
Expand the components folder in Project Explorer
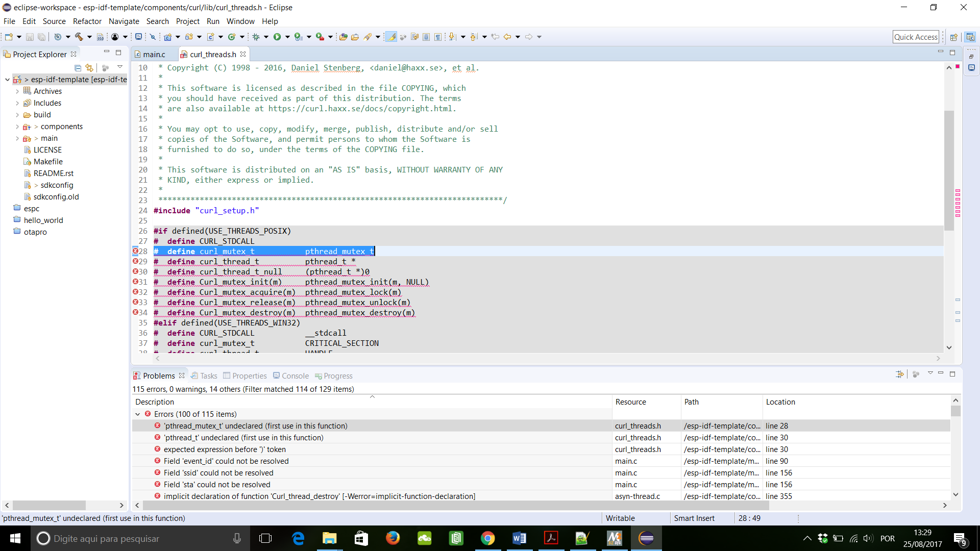[x=18, y=126]
